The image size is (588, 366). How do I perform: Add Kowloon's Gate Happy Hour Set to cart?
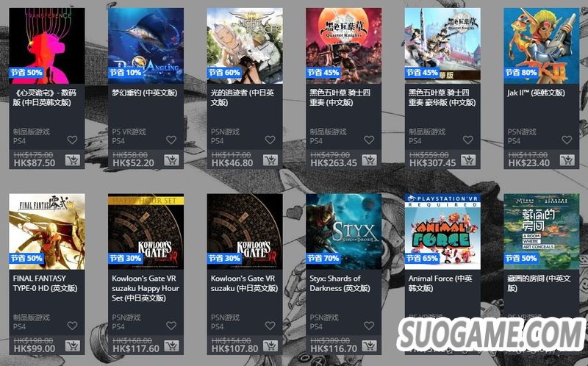click(171, 345)
